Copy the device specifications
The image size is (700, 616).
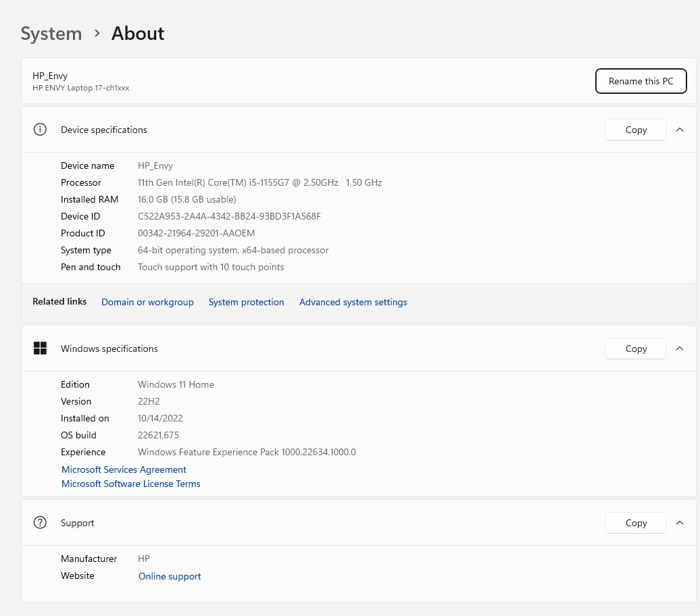click(635, 130)
